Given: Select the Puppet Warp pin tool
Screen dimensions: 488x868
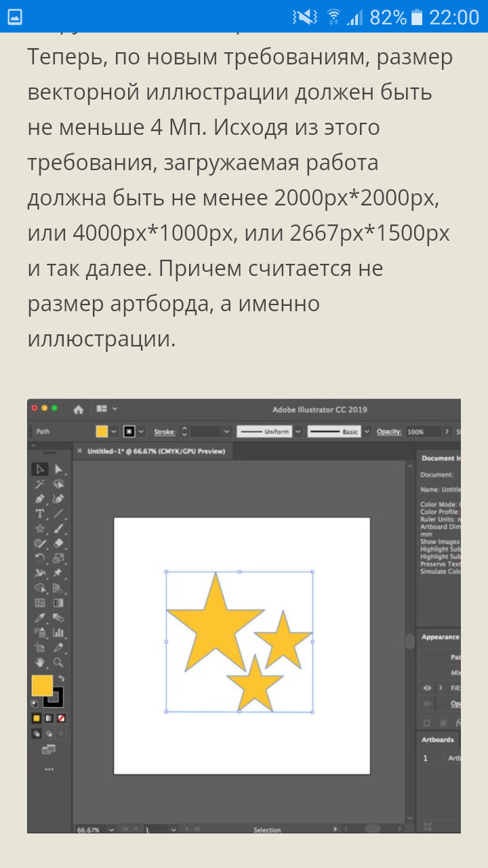Looking at the screenshot, I should click(x=59, y=572).
